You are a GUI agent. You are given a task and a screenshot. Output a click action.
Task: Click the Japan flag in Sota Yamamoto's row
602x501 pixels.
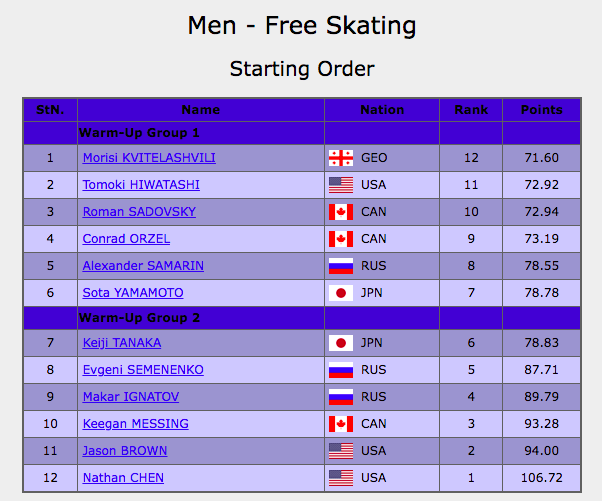[x=341, y=293]
